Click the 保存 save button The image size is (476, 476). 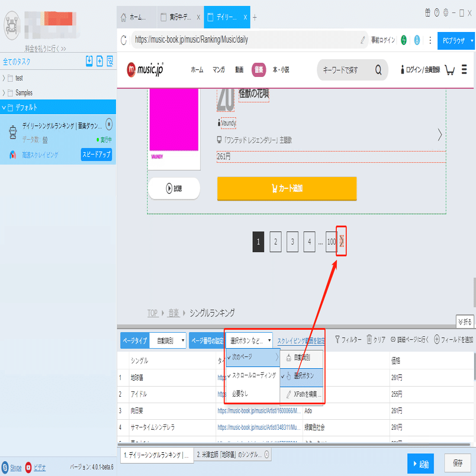[x=458, y=463]
